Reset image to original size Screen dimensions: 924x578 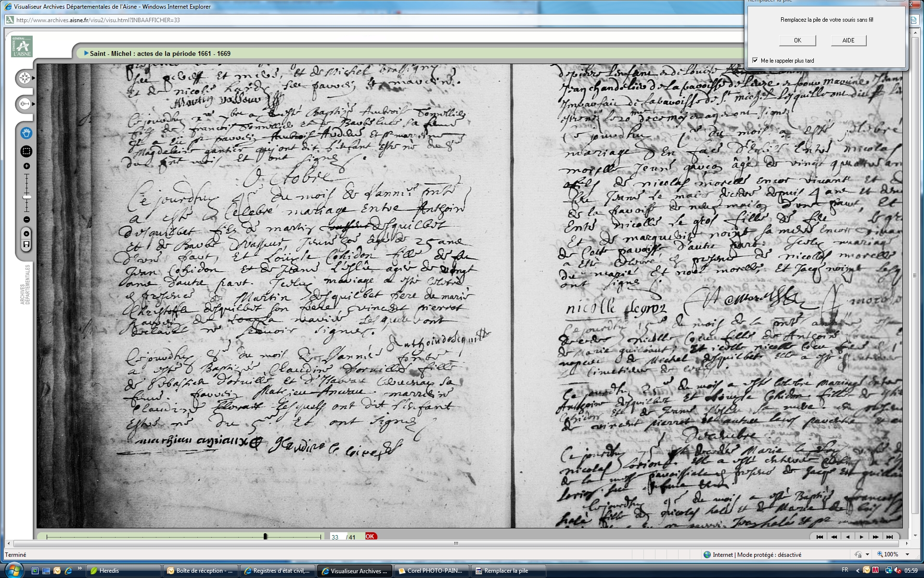point(26,234)
